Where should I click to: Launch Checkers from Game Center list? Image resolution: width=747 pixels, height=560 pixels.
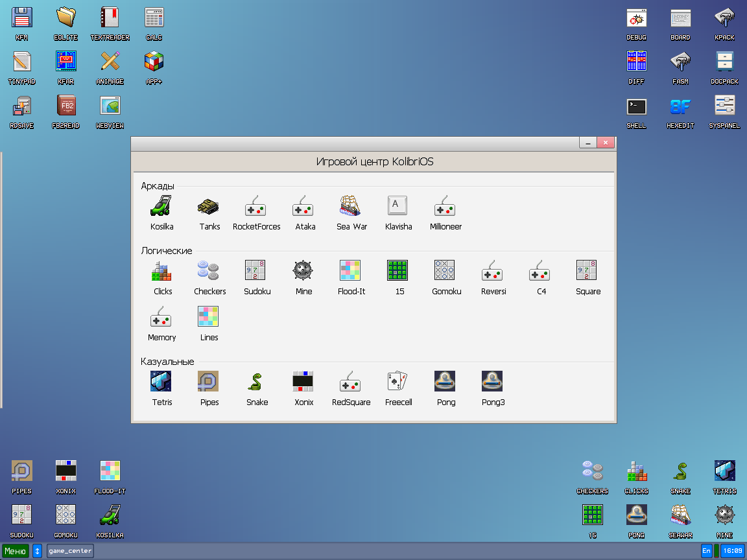[x=209, y=277]
